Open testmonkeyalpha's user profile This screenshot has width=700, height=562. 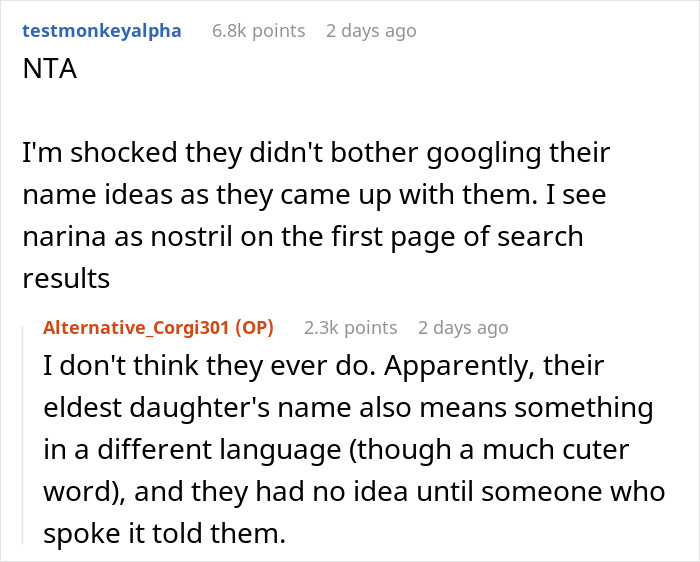[x=102, y=31]
